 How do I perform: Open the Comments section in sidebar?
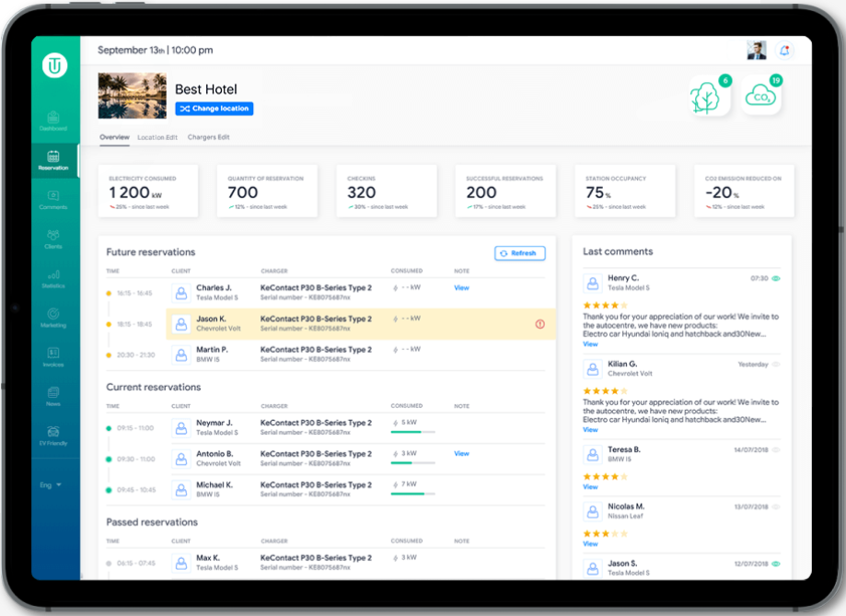(x=53, y=198)
